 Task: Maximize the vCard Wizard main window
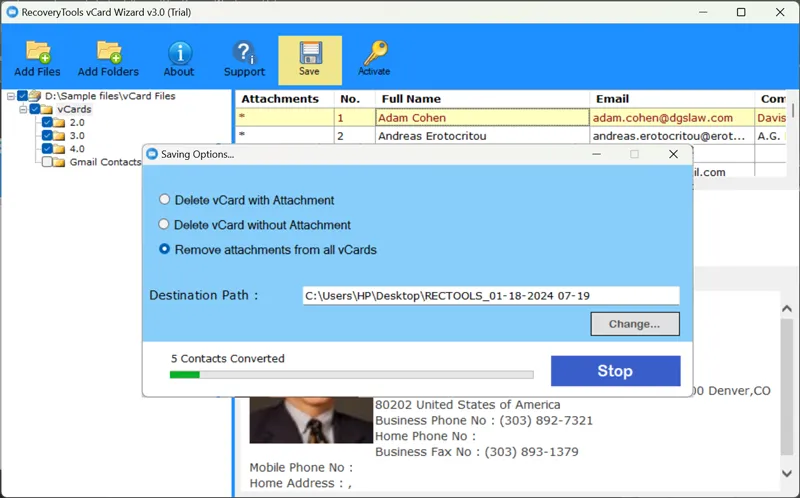[x=741, y=12]
